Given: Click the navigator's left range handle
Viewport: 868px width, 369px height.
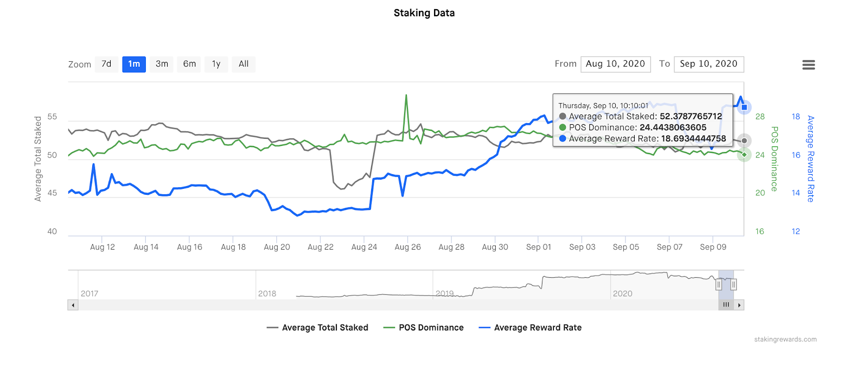Looking at the screenshot, I should [718, 284].
